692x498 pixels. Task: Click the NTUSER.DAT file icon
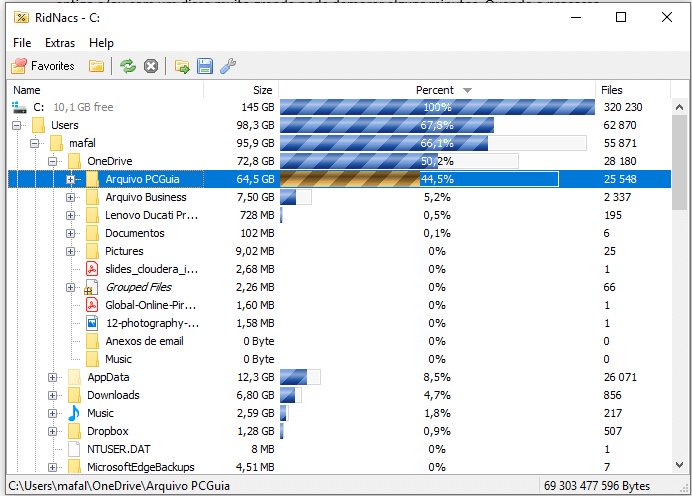[x=74, y=449]
